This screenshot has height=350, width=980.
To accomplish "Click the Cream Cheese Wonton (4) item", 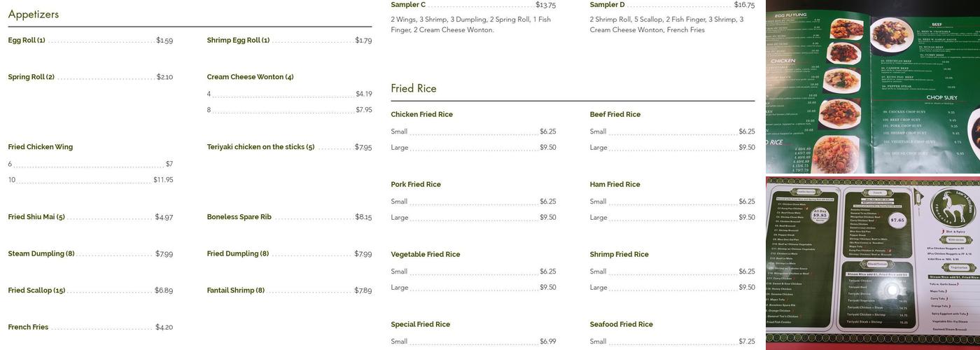I will coord(250,77).
